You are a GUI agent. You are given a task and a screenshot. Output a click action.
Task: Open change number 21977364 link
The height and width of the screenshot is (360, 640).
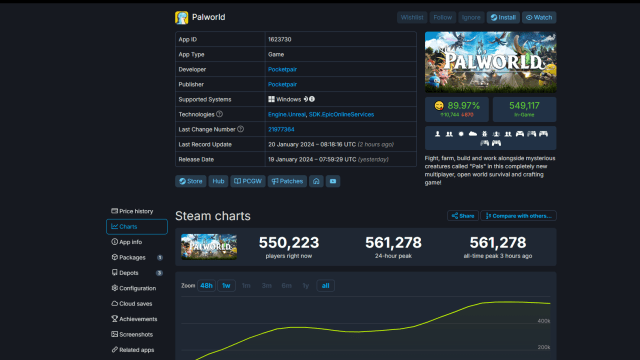(281, 129)
